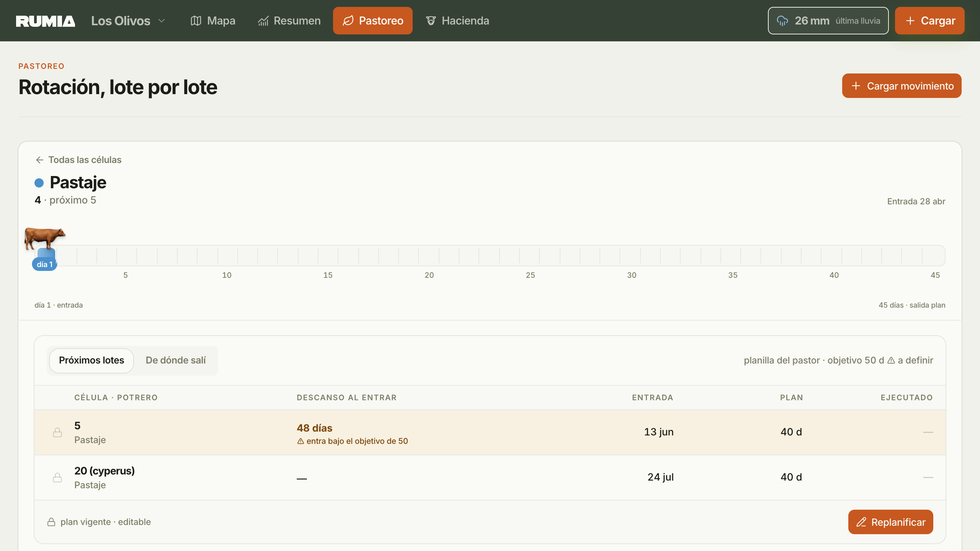The height and width of the screenshot is (551, 980).
Task: Go to the Resumen section
Action: [289, 21]
